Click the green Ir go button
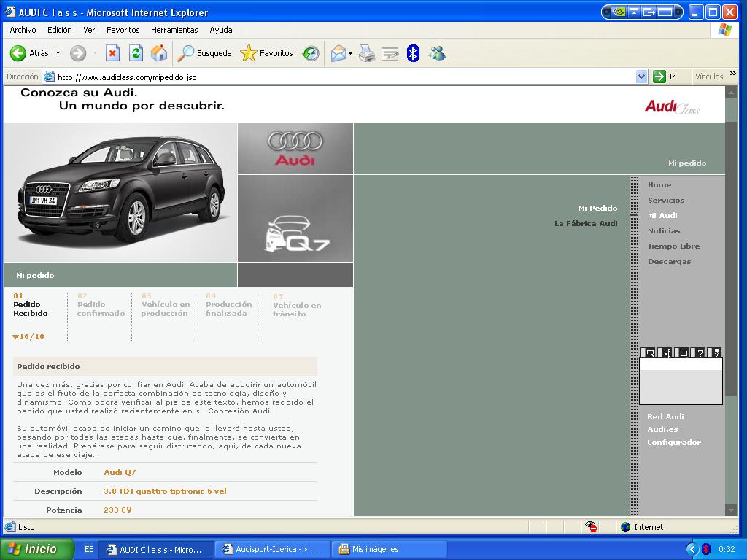Viewport: 747px width, 560px height. 664,77
